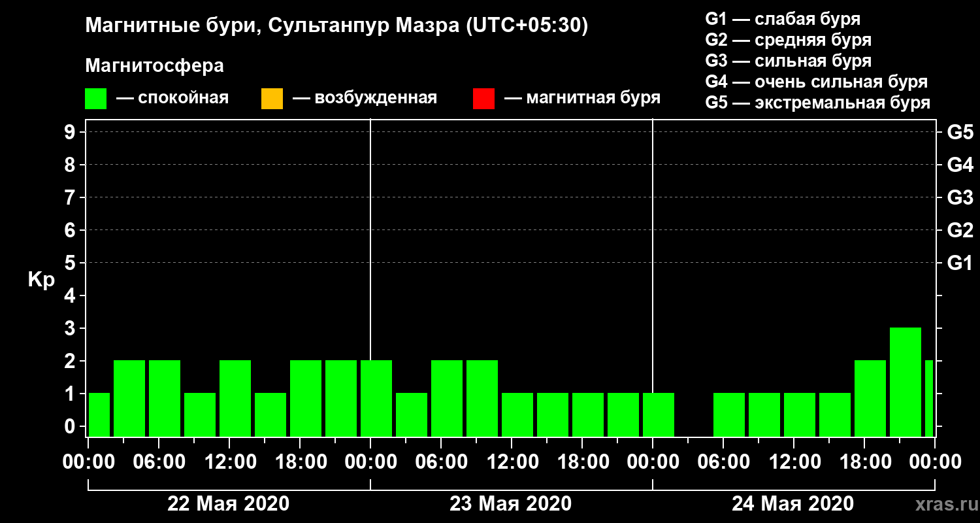Click the Магнитосфера heading
Image resolution: width=980 pixels, height=523 pixels.
(x=155, y=66)
